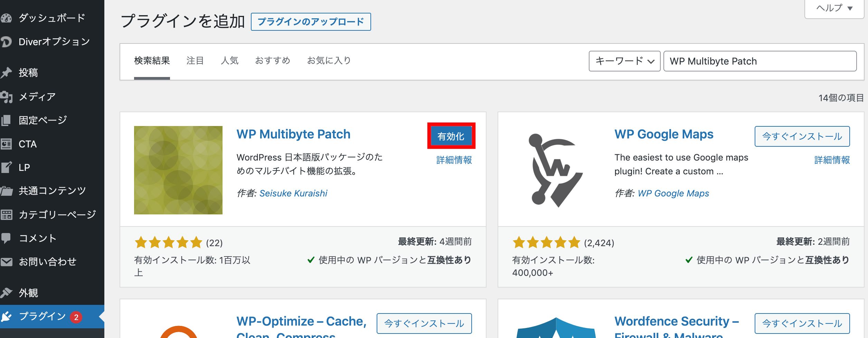
Task: Install WP Google Maps plugin now
Action: click(x=802, y=136)
